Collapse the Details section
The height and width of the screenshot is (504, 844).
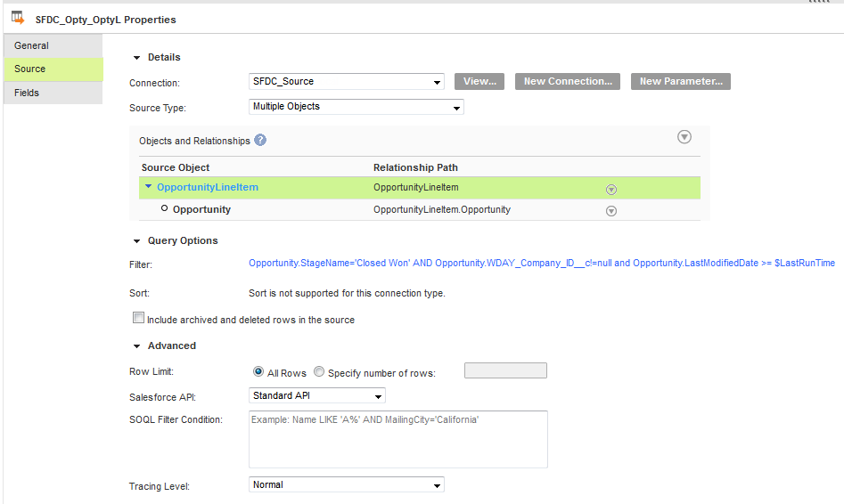(x=136, y=58)
